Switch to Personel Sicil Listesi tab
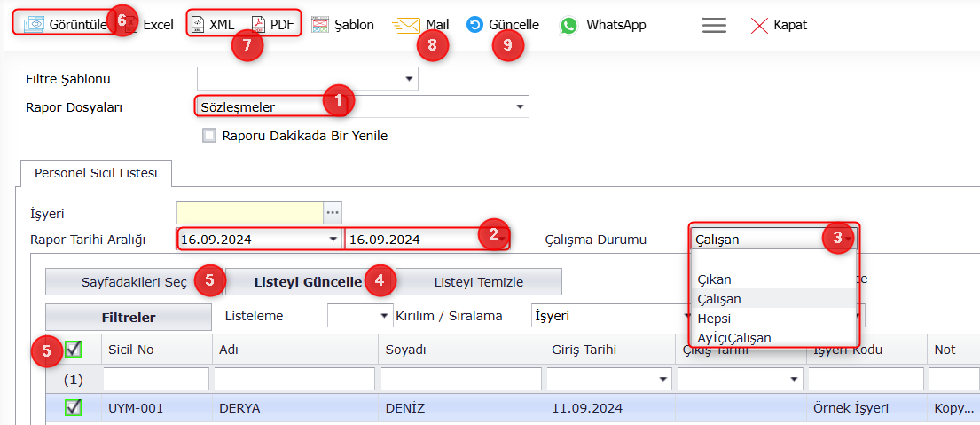This screenshot has width=980, height=425. point(96,173)
